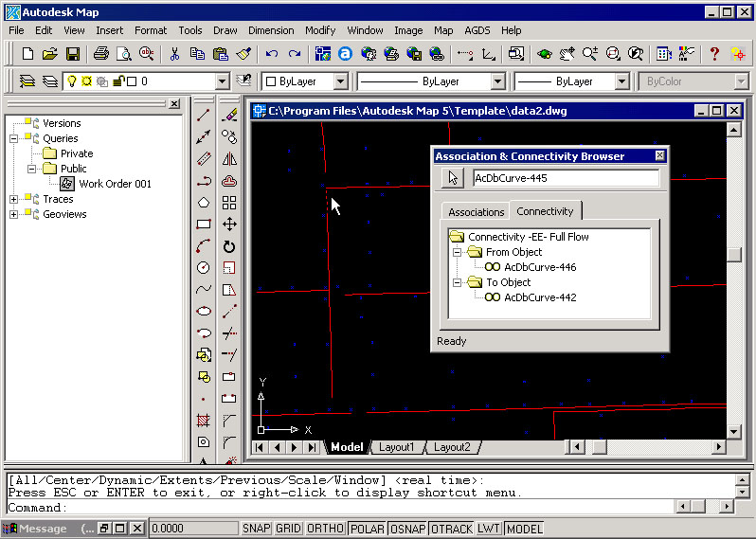Expand the Traces tree node
Viewport: 756px width, 539px height.
14,199
